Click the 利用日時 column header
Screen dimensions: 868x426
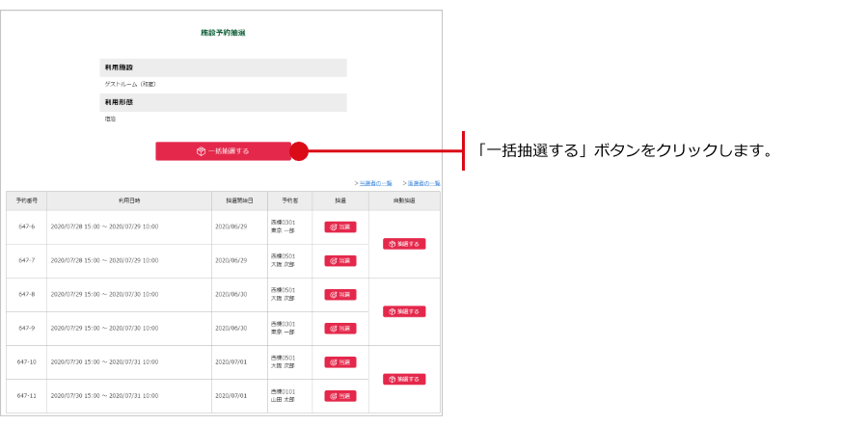pos(129,200)
